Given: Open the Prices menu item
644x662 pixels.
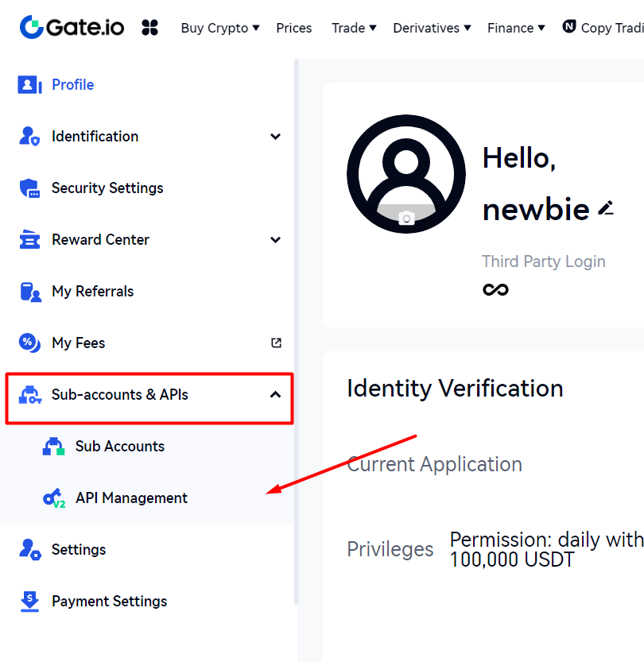Looking at the screenshot, I should point(294,28).
